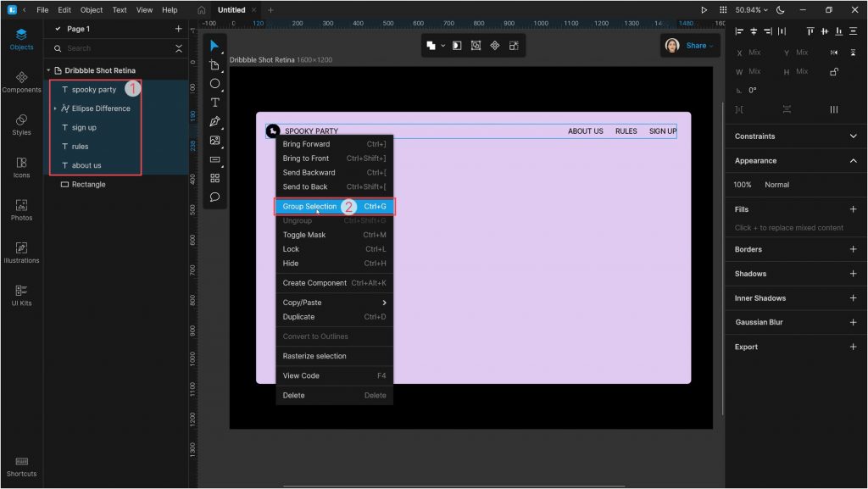Open the Copy/Paste submenu
Screen dimensions: 868x489
point(334,303)
